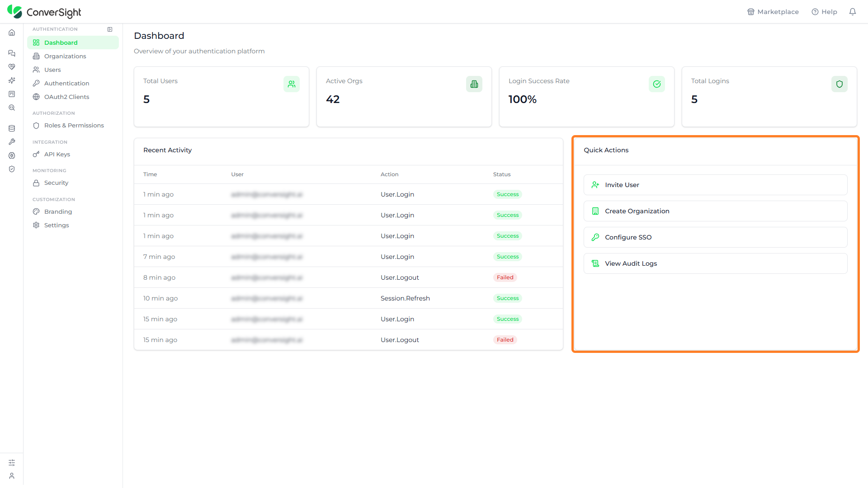Click the wrench tools icon in rail
The image size is (868, 488).
click(x=12, y=142)
